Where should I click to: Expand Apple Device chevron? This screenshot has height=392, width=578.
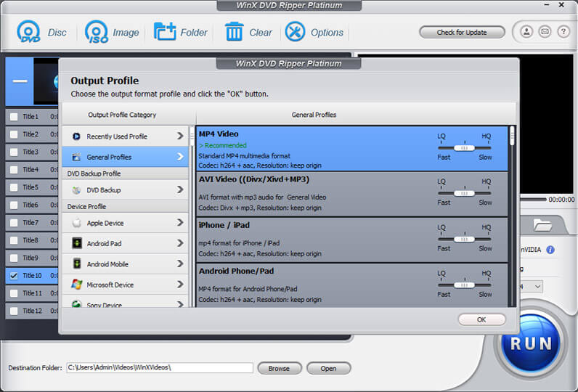[x=180, y=223]
